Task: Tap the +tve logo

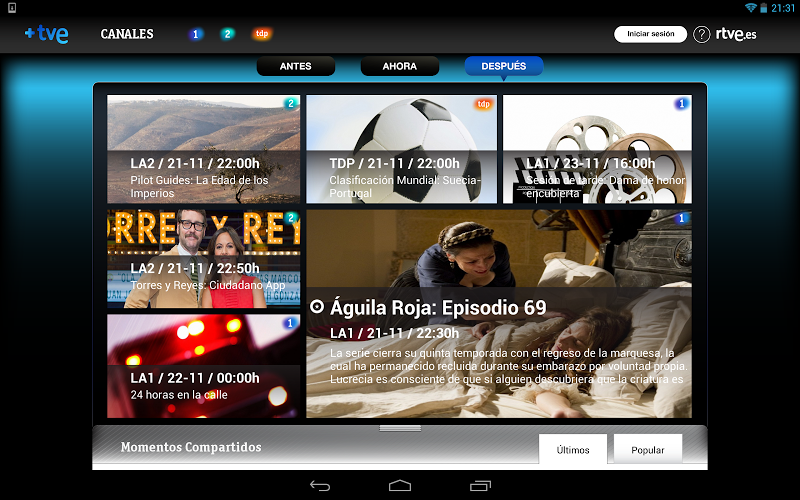Action: [46, 34]
